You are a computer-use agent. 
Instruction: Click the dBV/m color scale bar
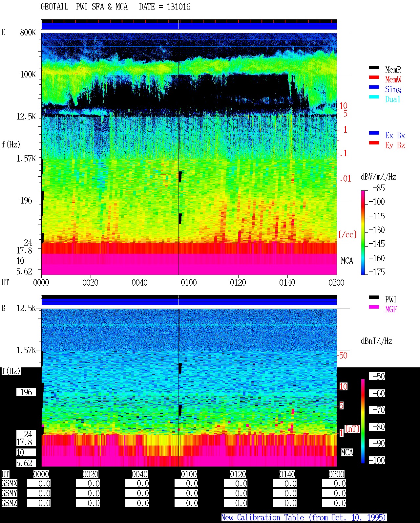tap(363, 232)
